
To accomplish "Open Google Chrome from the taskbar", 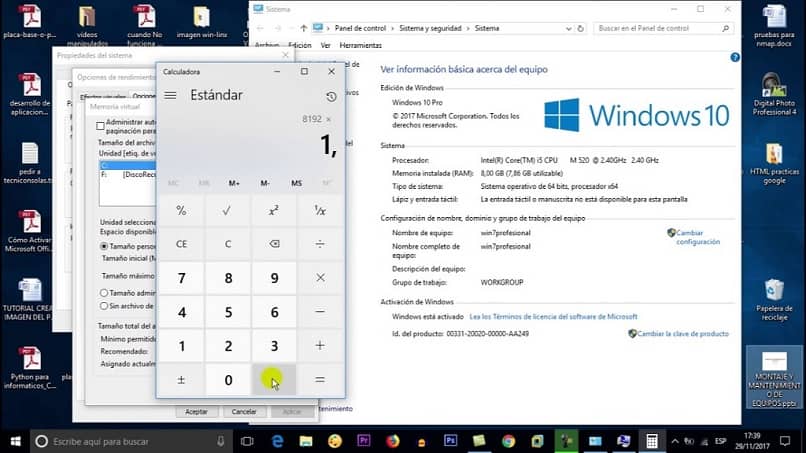I will tap(508, 441).
